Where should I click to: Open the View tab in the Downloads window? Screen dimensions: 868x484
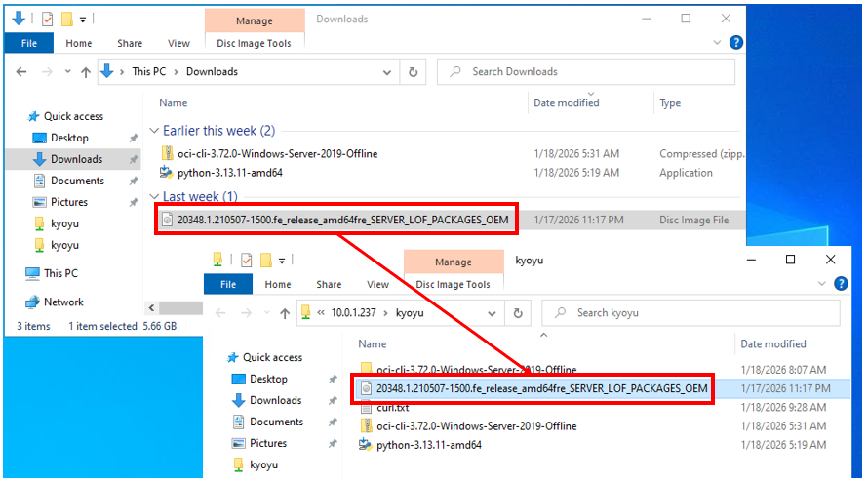click(178, 43)
